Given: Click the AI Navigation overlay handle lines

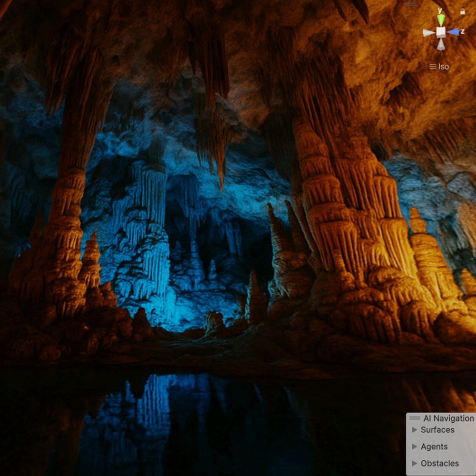Looking at the screenshot, I should [415, 418].
